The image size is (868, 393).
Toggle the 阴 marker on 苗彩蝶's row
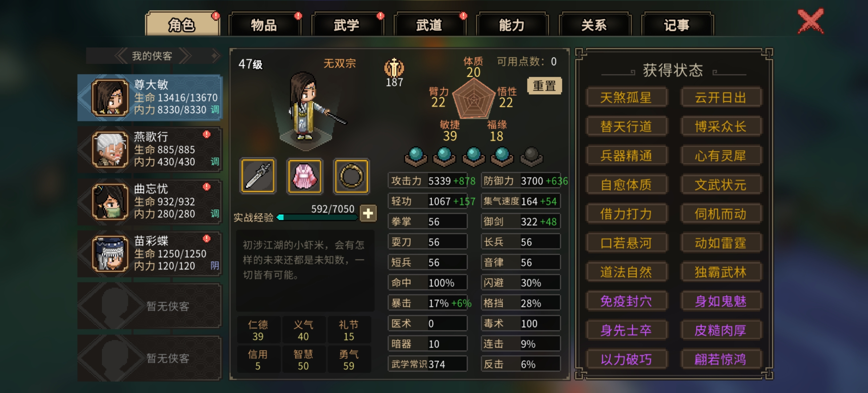[x=215, y=266]
